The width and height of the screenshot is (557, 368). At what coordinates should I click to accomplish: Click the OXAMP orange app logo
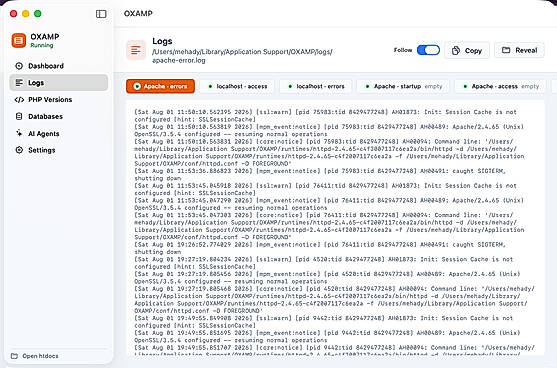click(x=19, y=40)
